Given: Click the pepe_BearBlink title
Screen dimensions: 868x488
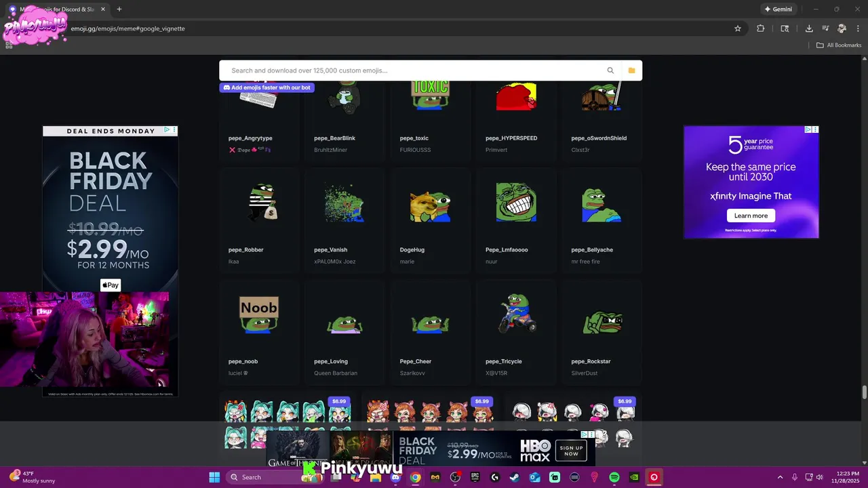Looking at the screenshot, I should (x=334, y=138).
